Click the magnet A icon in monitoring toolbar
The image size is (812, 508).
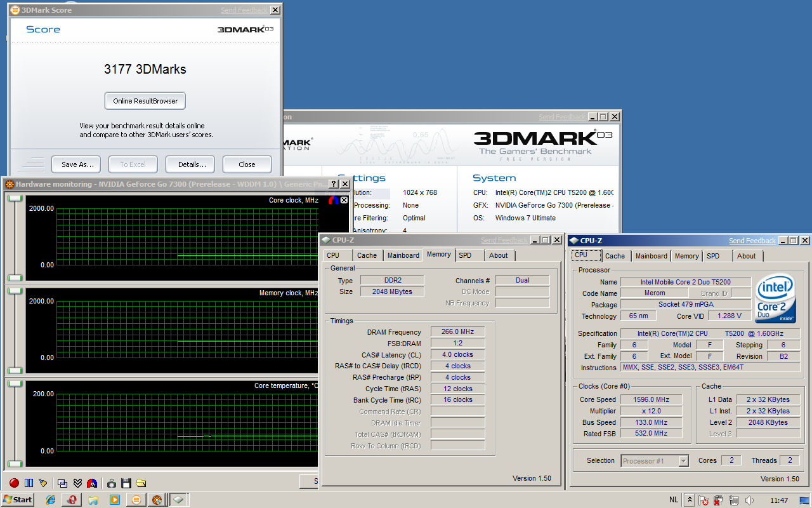point(92,483)
